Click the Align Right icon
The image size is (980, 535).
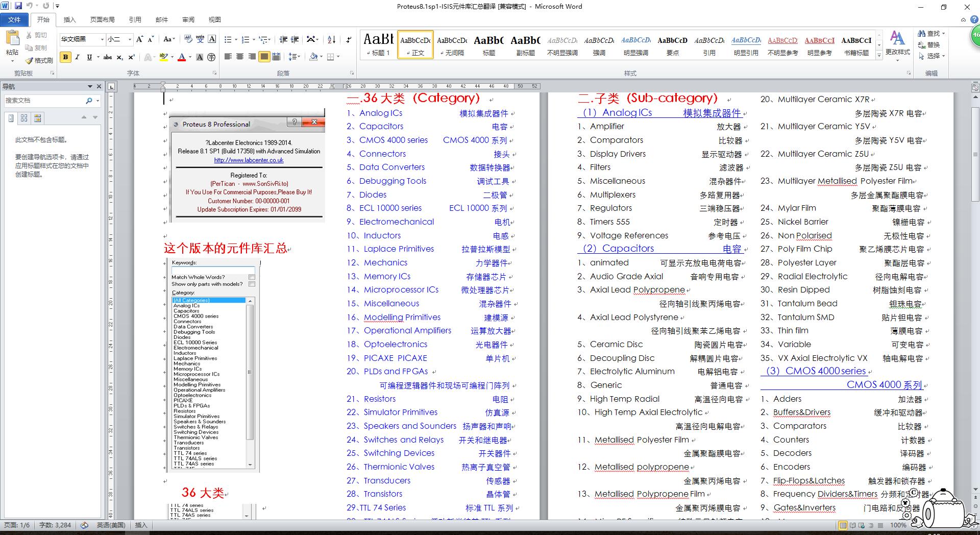(252, 57)
